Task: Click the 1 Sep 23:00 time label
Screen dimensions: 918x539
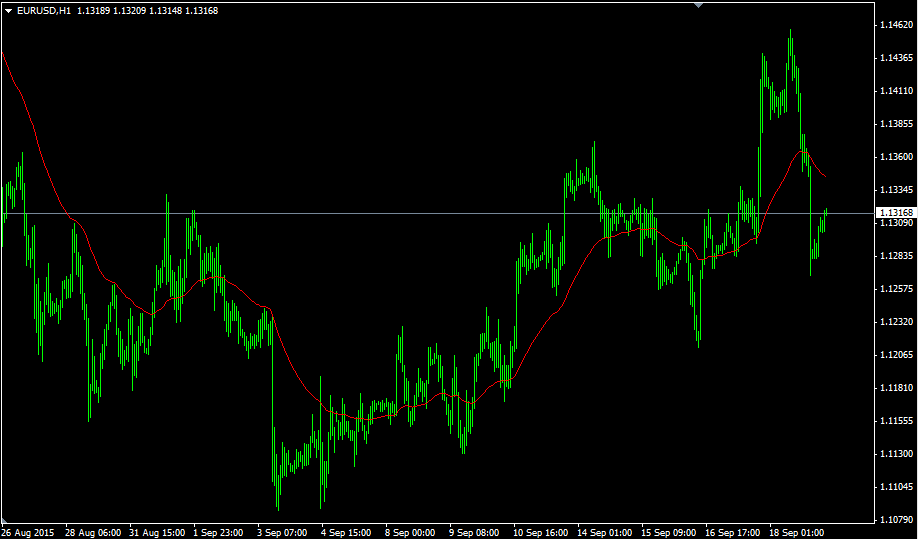Action: pos(218,533)
